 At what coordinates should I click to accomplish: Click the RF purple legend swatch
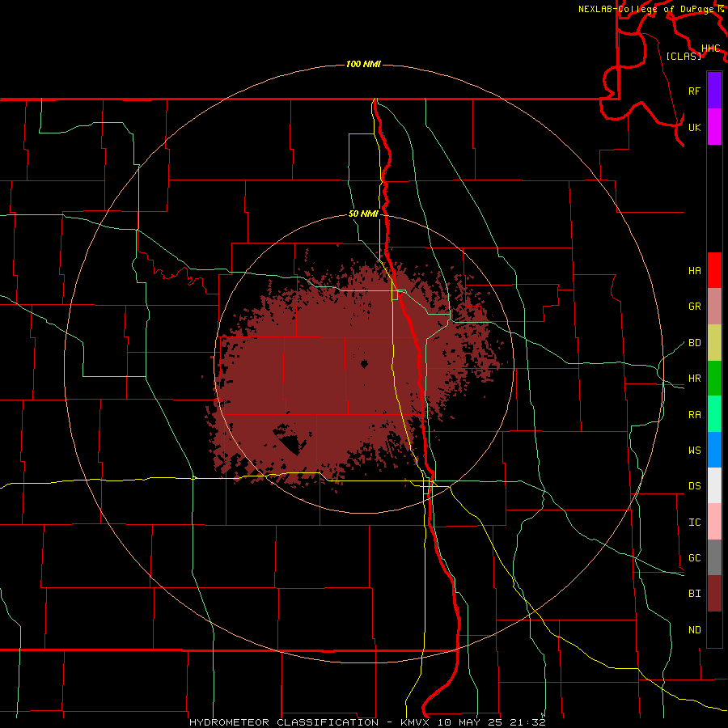point(714,91)
